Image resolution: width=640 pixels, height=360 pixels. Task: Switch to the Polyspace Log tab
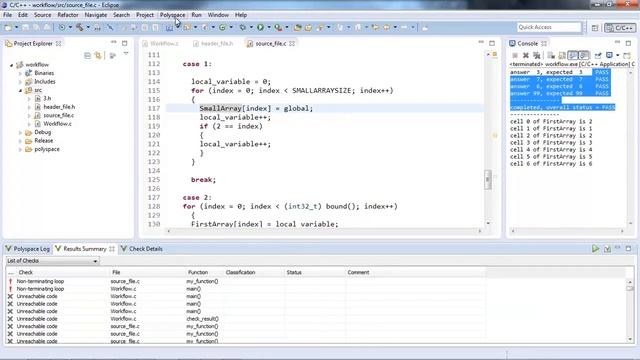tap(28, 249)
